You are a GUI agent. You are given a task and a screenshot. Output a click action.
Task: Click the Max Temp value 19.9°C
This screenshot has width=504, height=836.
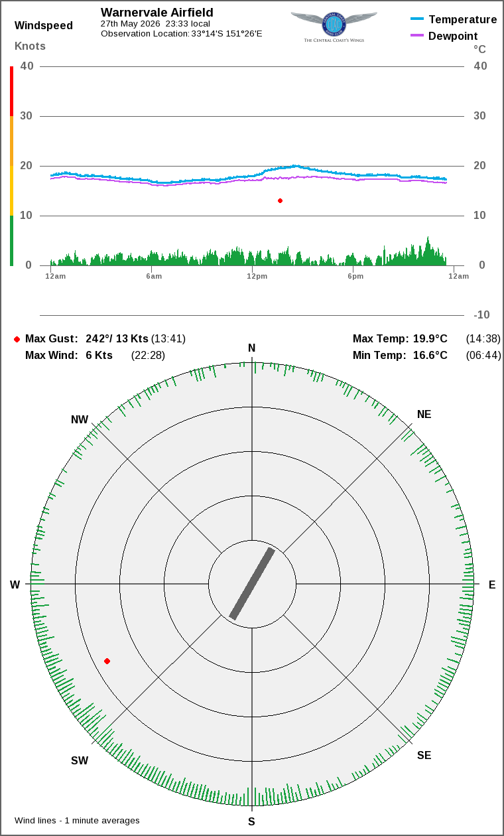(x=430, y=339)
